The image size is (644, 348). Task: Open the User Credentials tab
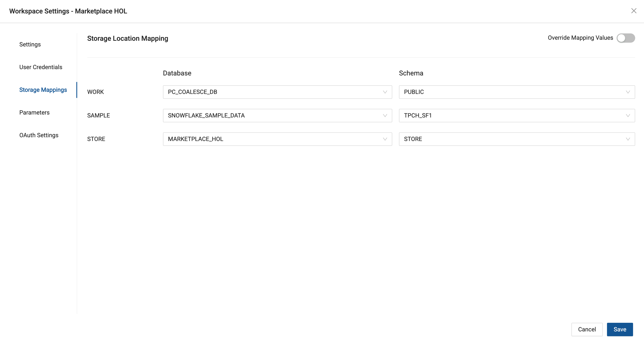click(41, 67)
